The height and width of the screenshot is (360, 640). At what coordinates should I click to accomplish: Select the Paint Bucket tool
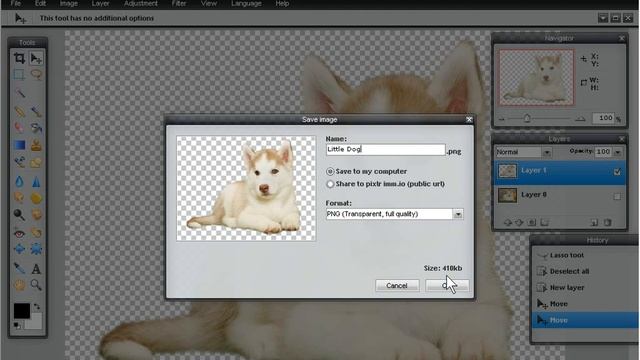click(36, 127)
